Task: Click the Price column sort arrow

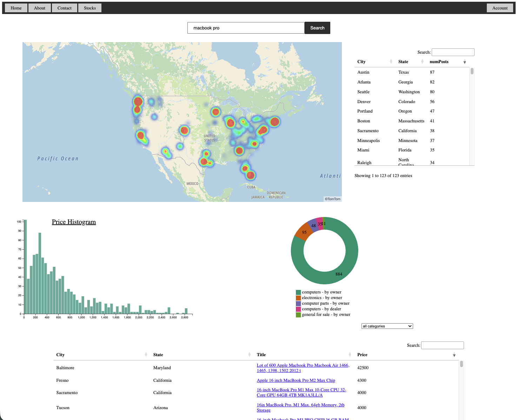Action: pyautogui.click(x=454, y=355)
